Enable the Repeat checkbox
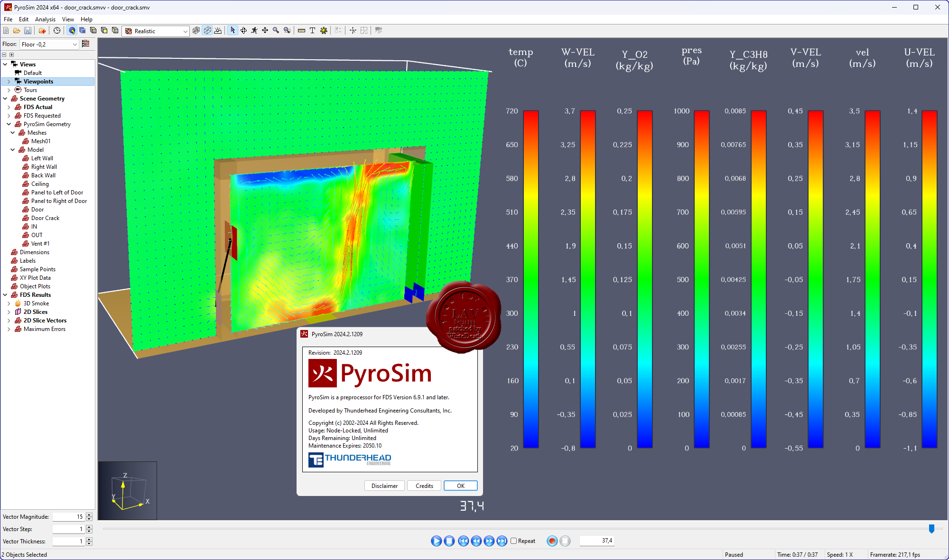Viewport: 949px width, 560px height. (x=513, y=541)
